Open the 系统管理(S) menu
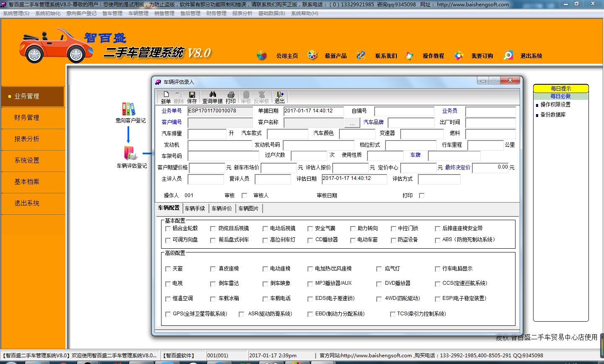This screenshot has width=604, height=364. click(x=16, y=13)
